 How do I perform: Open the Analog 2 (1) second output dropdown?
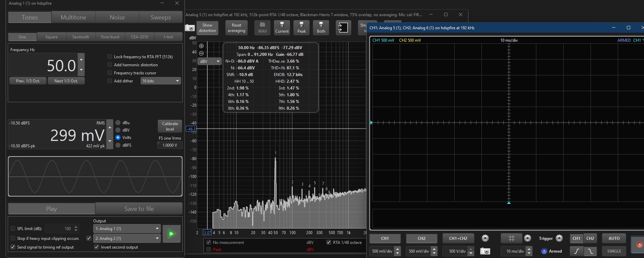pyautogui.click(x=127, y=238)
